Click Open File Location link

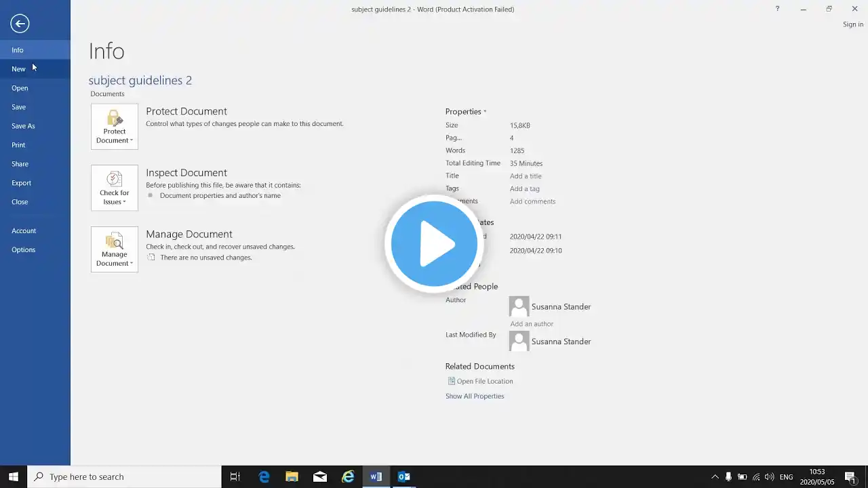(485, 381)
